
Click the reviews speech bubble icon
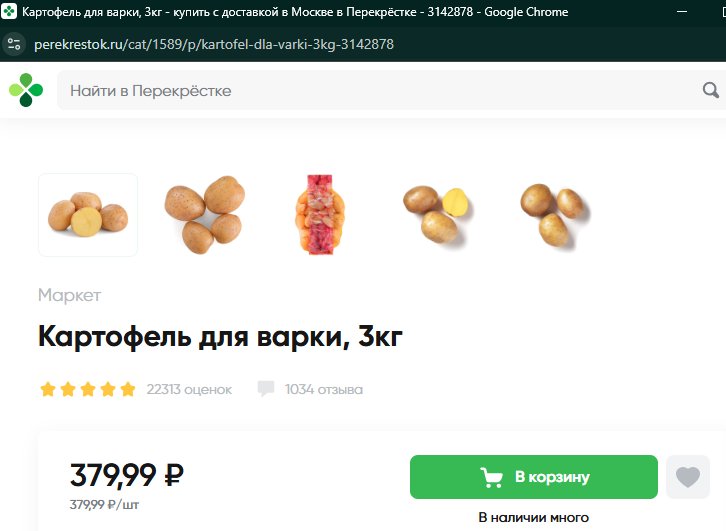(266, 388)
